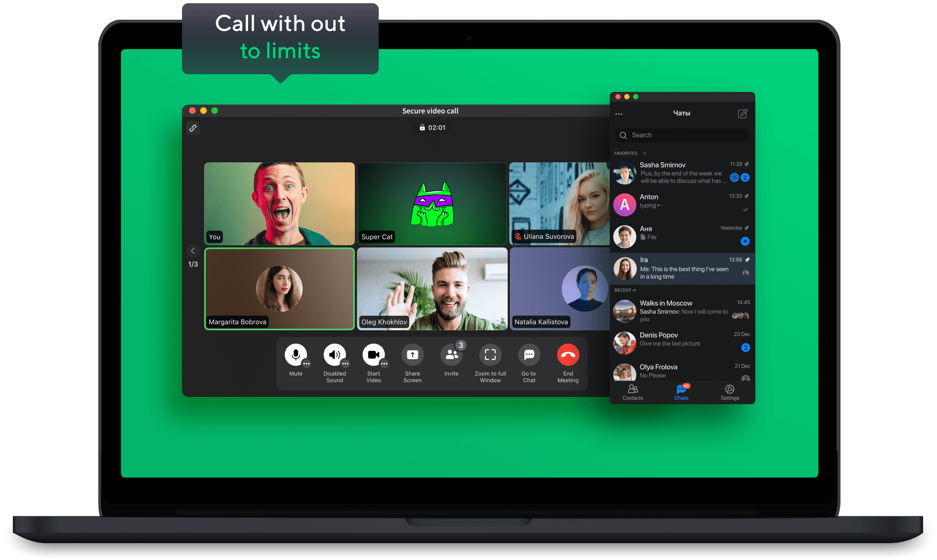Image resolution: width=937 pixels, height=560 pixels.
Task: Click the Share Screen upload icon
Action: (413, 355)
